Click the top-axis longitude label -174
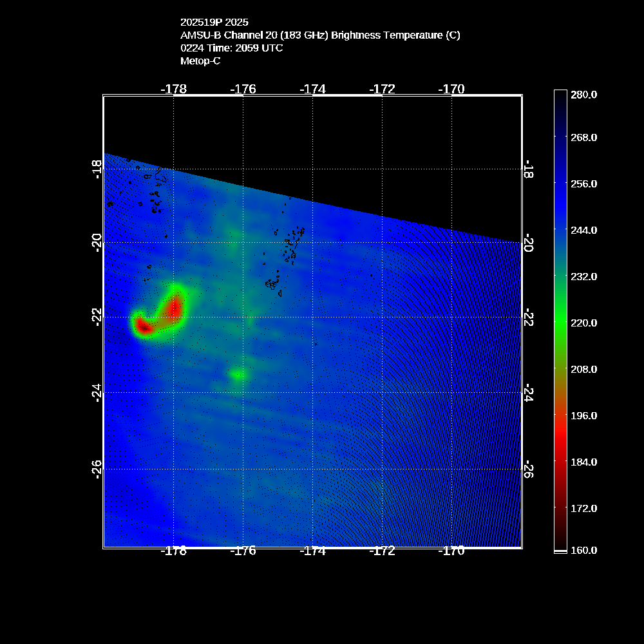Image resolution: width=644 pixels, height=644 pixels. 312,89
